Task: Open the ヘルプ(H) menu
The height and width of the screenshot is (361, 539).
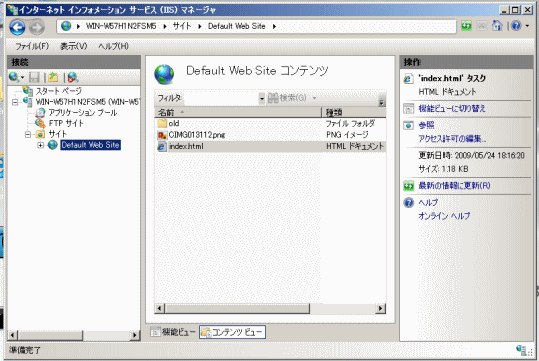Action: tap(113, 46)
